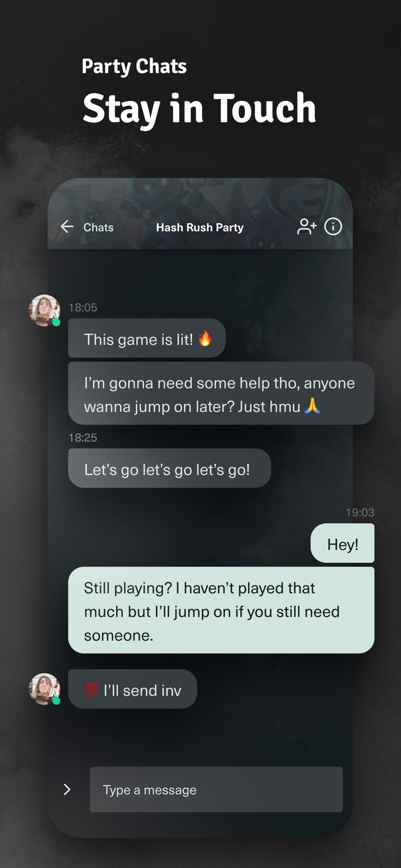Select the 'Still playing?' message bubble
Viewport: 401px width, 868px height.
tap(221, 610)
